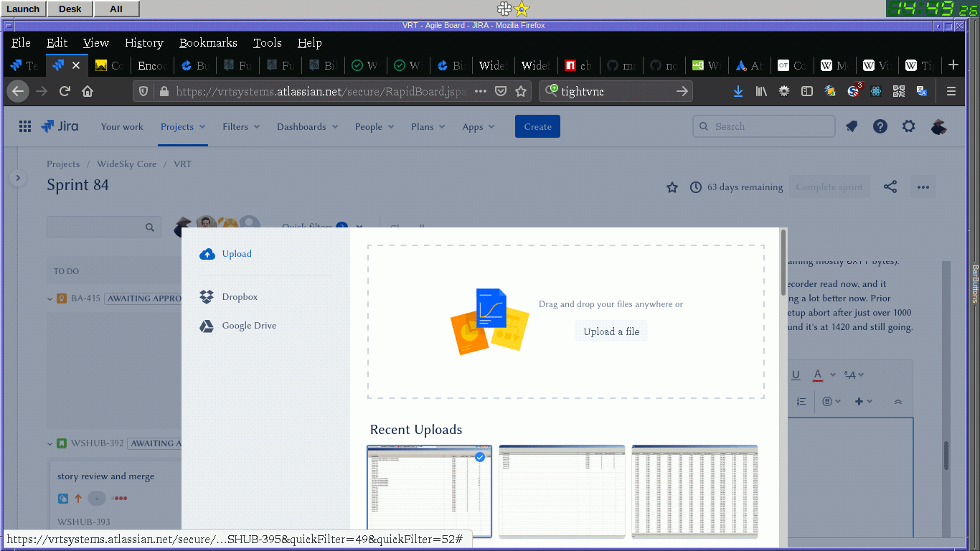Toggle the reader mode shield icon in Firefox
This screenshot has height=551, width=980.
pos(143,91)
